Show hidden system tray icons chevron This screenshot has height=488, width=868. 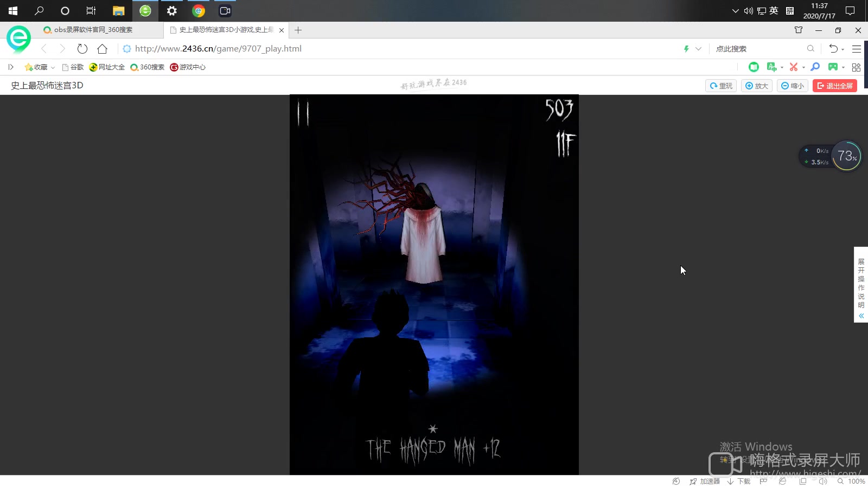coord(735,11)
